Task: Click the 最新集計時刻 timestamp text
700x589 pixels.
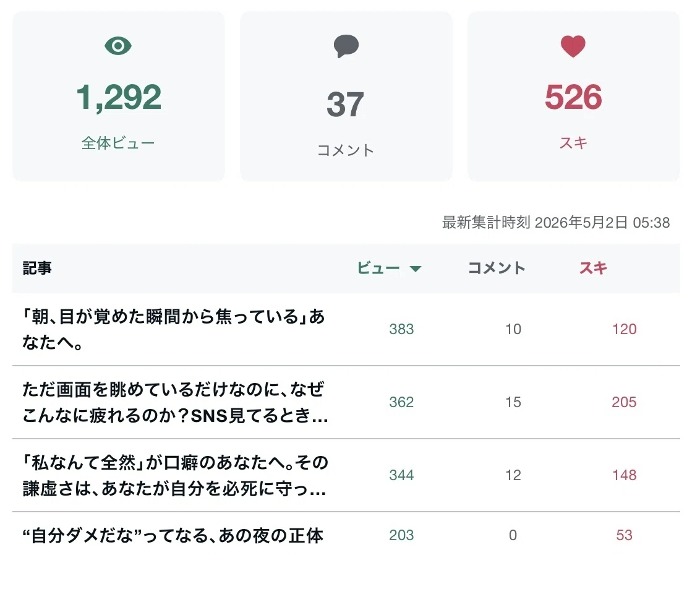Action: (556, 222)
